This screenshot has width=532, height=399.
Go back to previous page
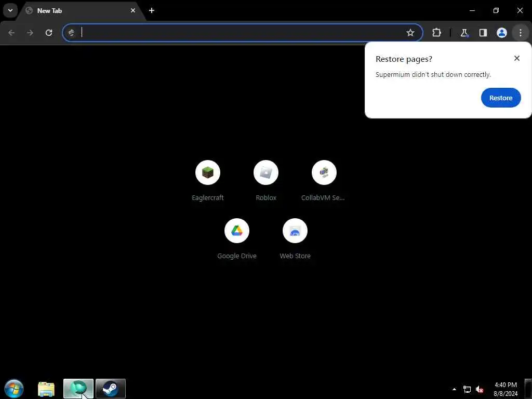pyautogui.click(x=11, y=33)
